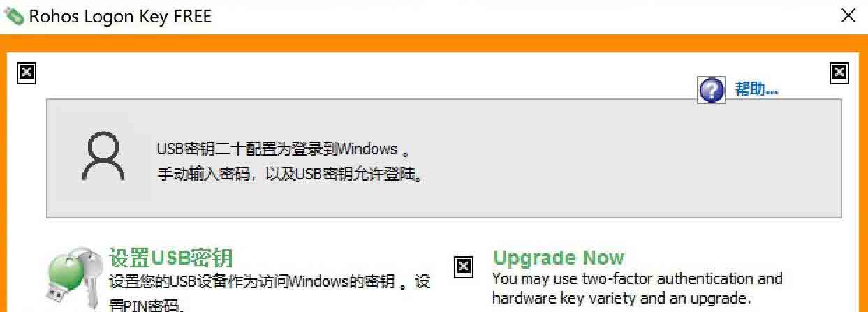
Task: Click the broken image placeholder at top right
Action: [839, 72]
